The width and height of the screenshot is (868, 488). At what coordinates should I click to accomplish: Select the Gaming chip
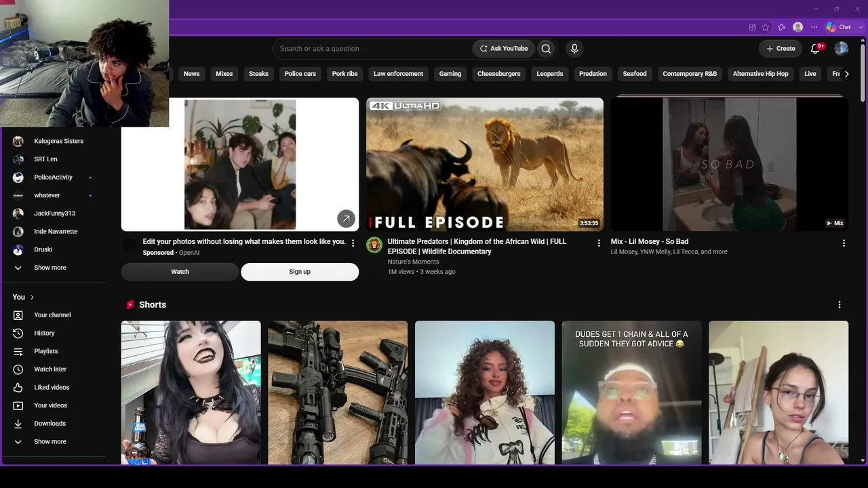tap(450, 74)
